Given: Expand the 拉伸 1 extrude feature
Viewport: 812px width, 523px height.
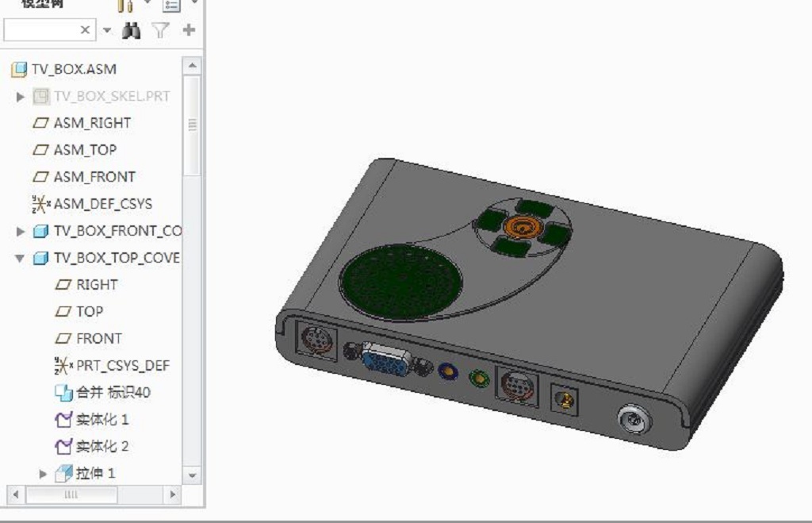Looking at the screenshot, I should coord(44,474).
